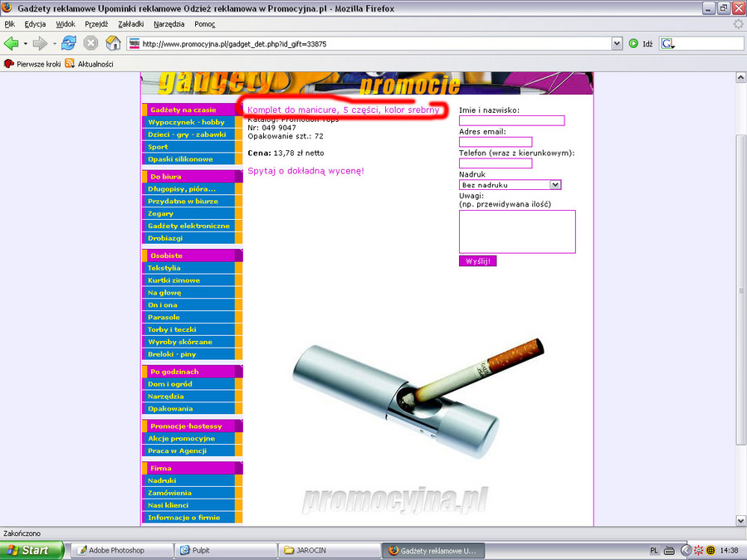Open Nadruki link under Firma
This screenshot has width=747, height=560.
[188, 480]
